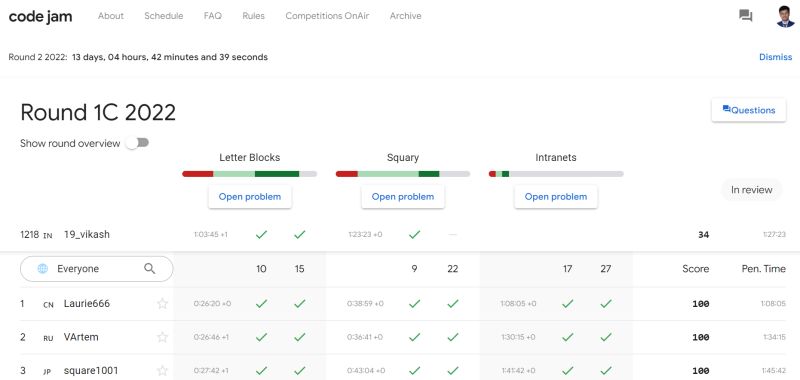This screenshot has width=800, height=380.
Task: Toggle the Show round overview switch
Action: tap(138, 143)
